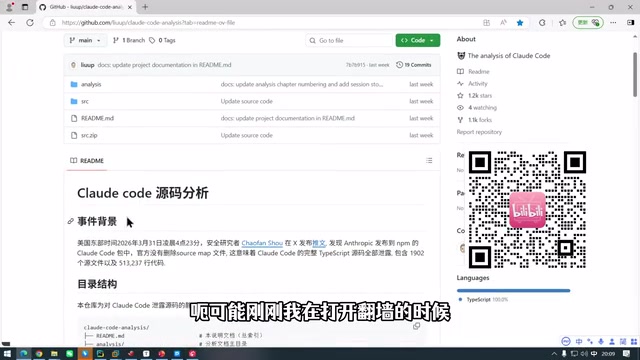Show hidden tray icons chevron
Screen dimensions: 640x360
coord(554,353)
